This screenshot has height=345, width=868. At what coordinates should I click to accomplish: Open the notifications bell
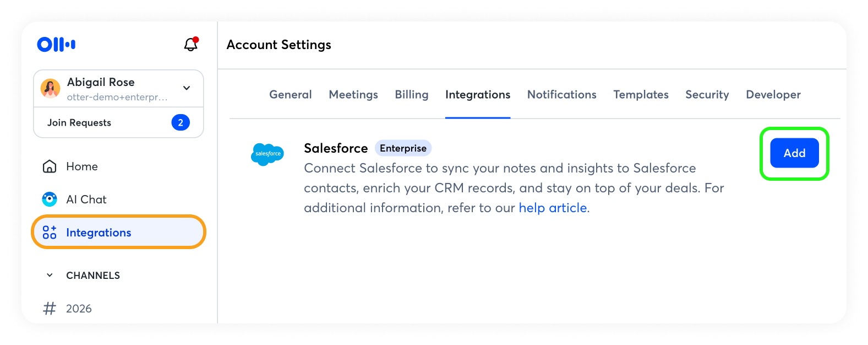coord(190,45)
